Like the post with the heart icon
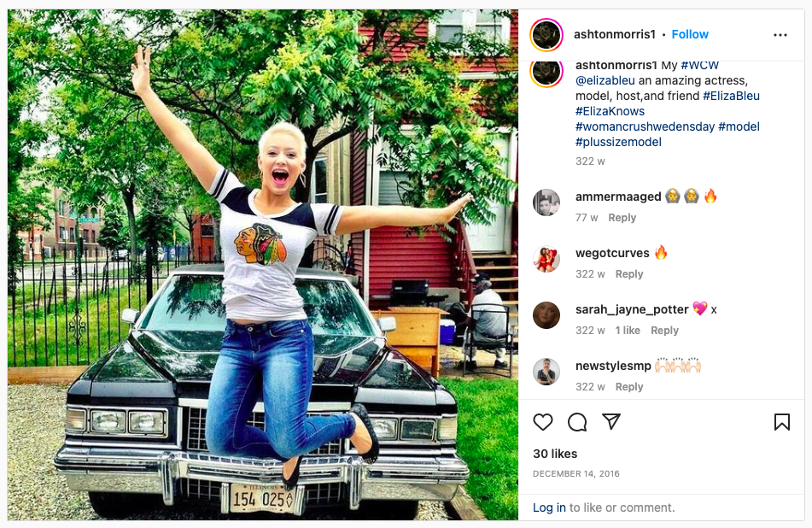Viewport: 812px width, 528px height. [543, 422]
